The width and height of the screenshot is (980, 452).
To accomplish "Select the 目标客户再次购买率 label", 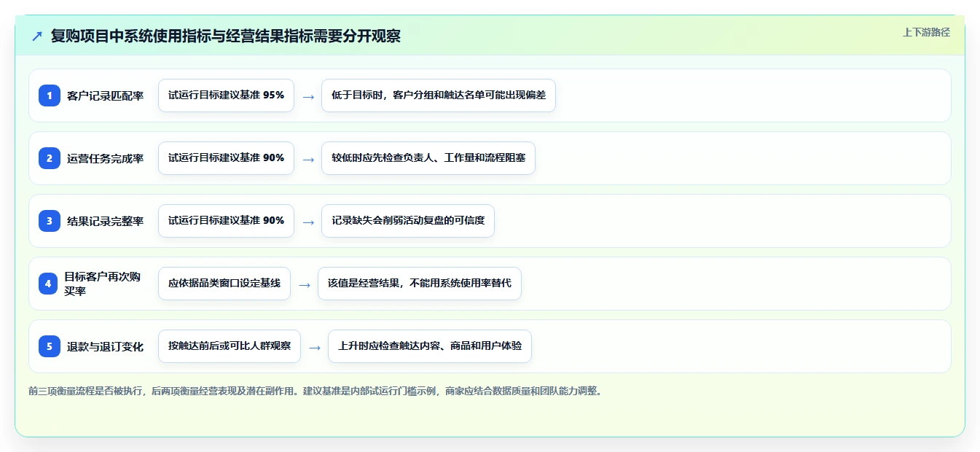I will click(x=102, y=284).
